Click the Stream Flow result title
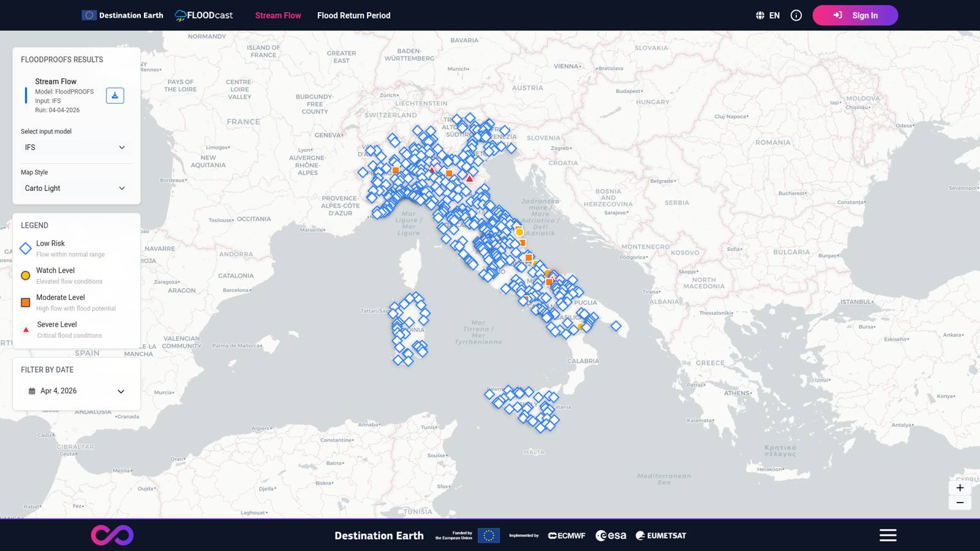This screenshot has height=551, width=980. coord(56,81)
